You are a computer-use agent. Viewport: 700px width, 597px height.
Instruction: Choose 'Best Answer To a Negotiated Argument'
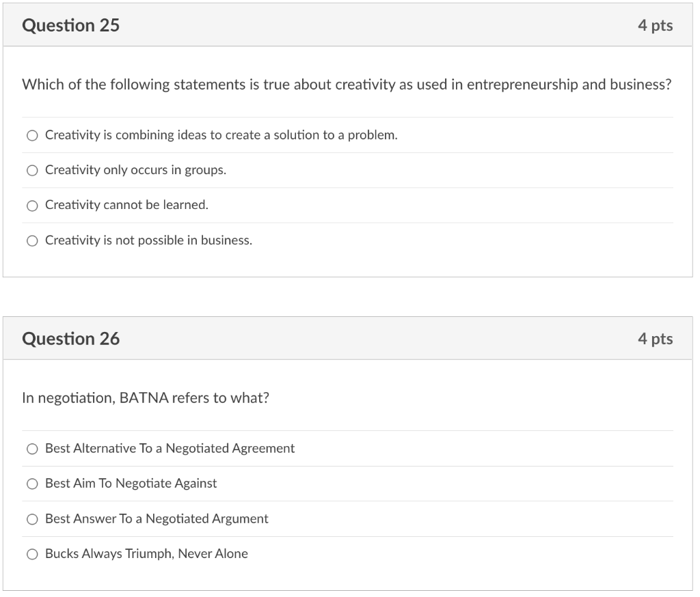(x=32, y=519)
